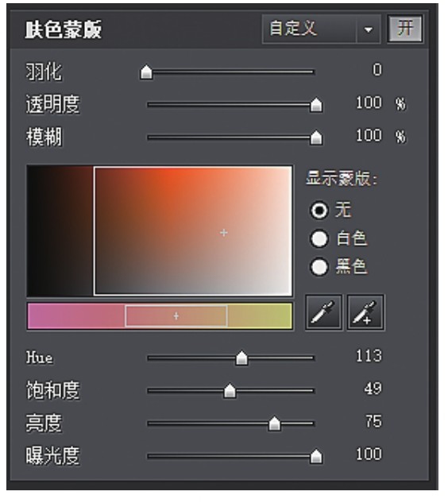Screen dimensions: 448x503
Task: Click the 亮度 brightness slider handle
Action: tap(274, 423)
